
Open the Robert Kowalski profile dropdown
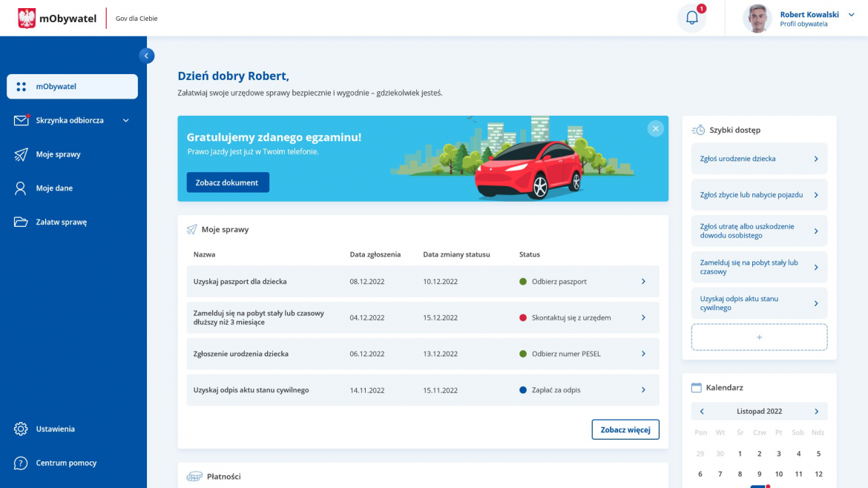click(851, 15)
